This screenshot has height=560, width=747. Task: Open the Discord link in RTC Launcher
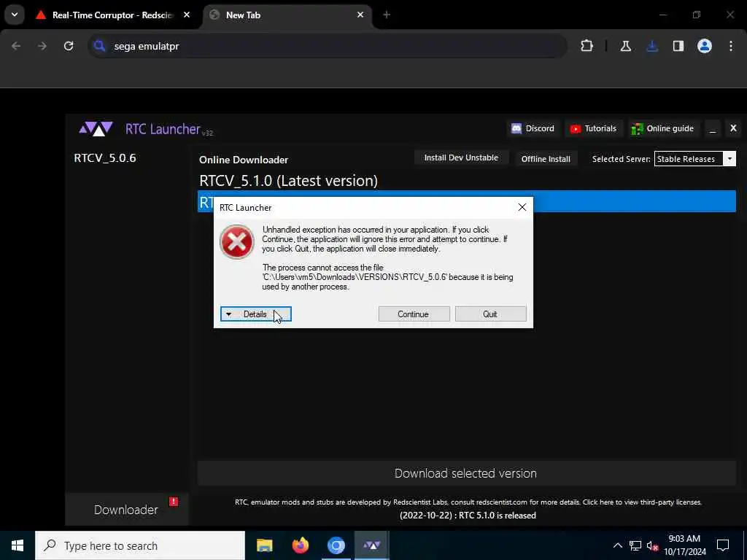pos(533,128)
